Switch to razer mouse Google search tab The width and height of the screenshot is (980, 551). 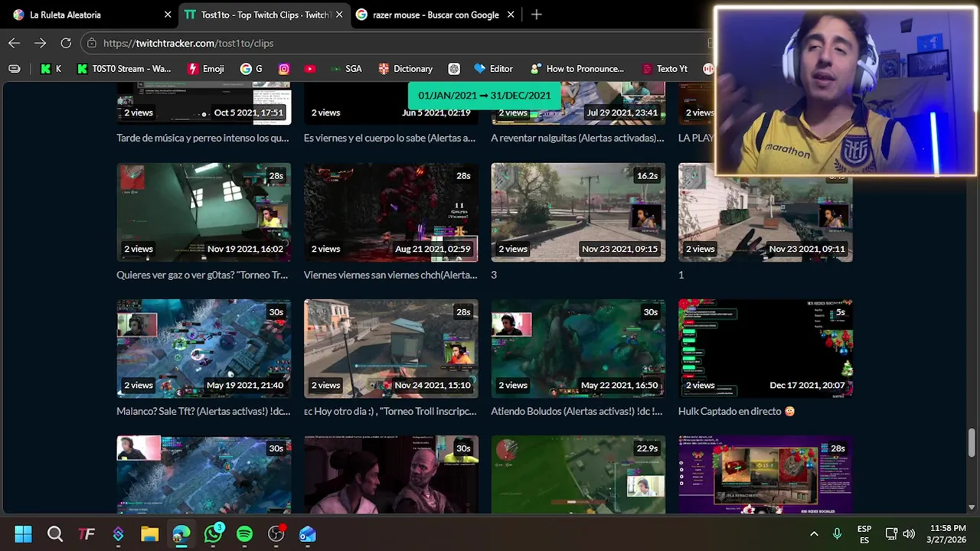(x=435, y=15)
